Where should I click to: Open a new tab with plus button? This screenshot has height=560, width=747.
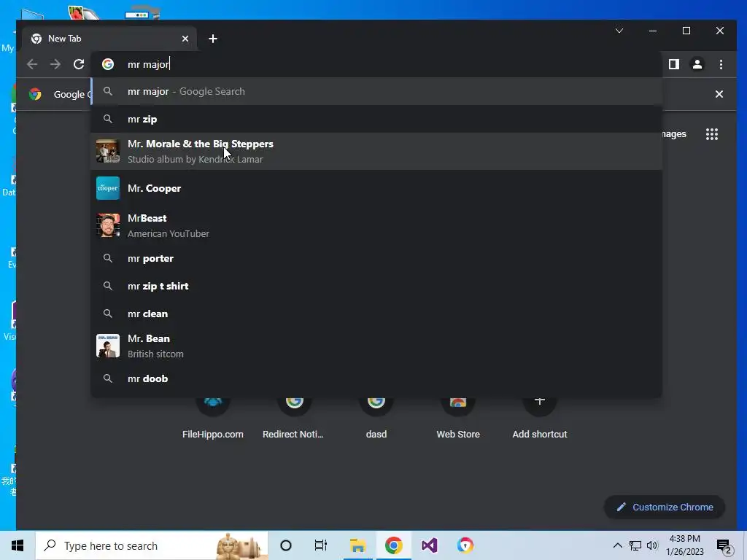pyautogui.click(x=213, y=39)
